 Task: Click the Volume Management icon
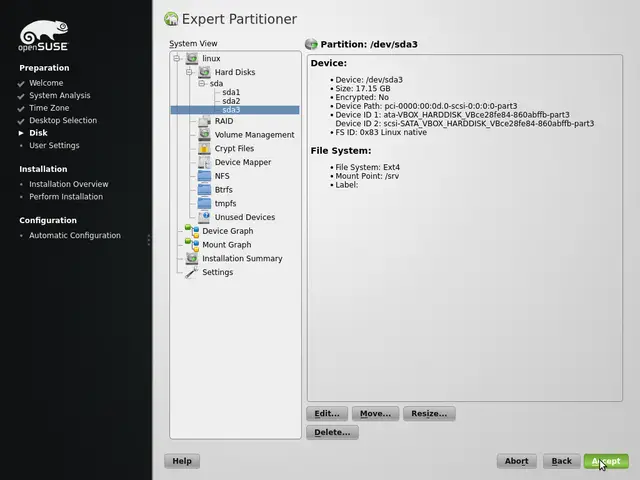(x=204, y=134)
